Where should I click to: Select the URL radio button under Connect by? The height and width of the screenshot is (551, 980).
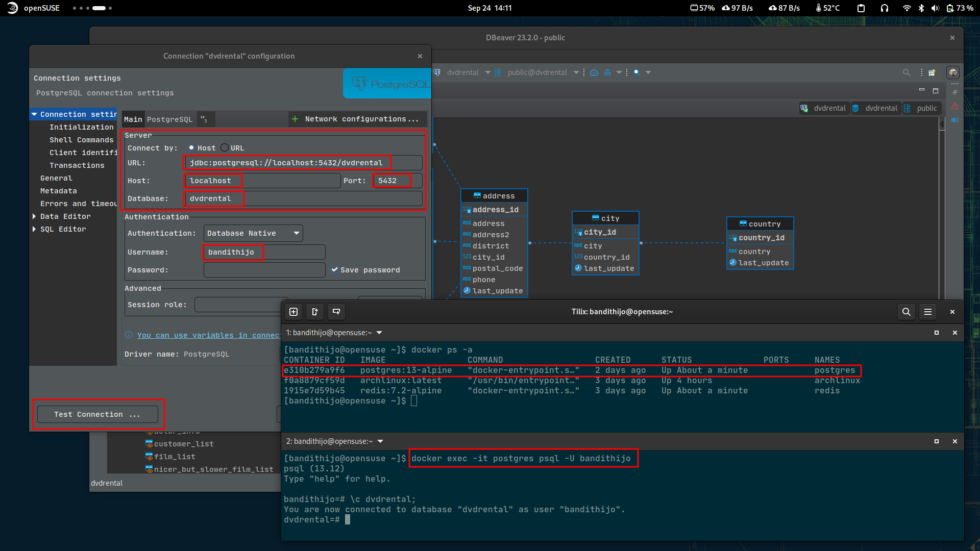click(x=224, y=147)
